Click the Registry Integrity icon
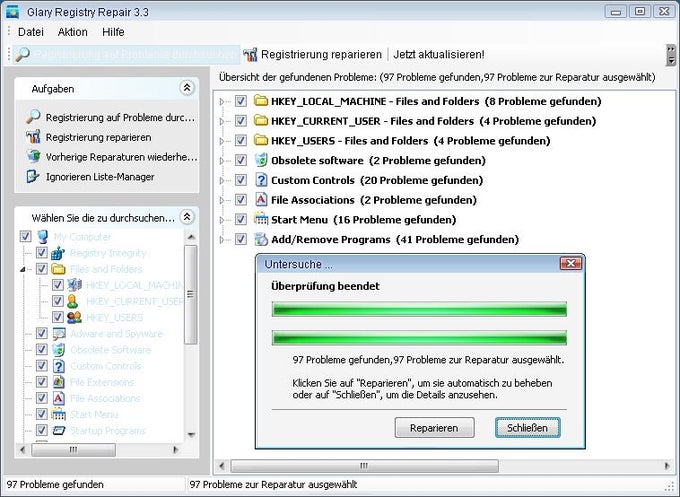The height and width of the screenshot is (497, 680). 58,253
